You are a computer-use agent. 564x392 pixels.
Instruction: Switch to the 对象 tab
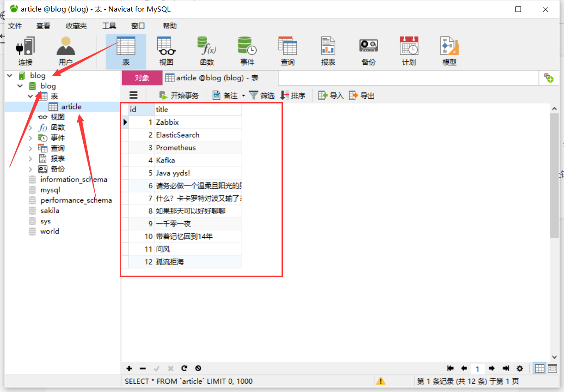(142, 78)
